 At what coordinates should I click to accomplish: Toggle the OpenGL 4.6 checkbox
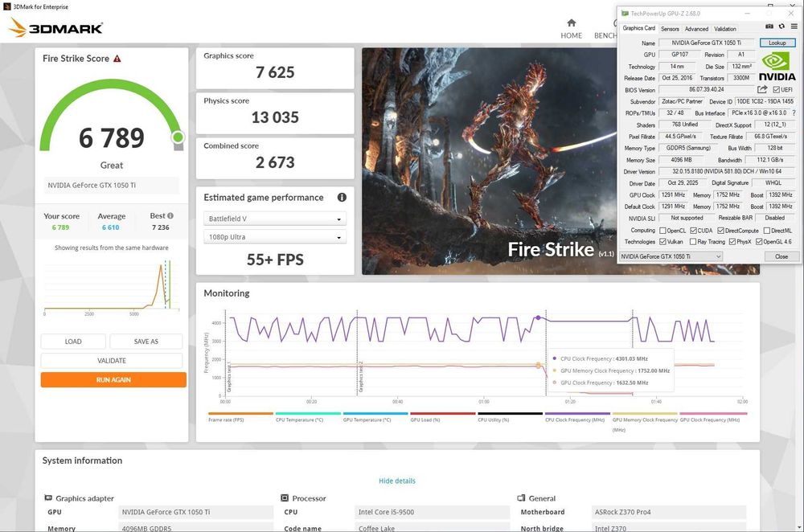tap(758, 241)
